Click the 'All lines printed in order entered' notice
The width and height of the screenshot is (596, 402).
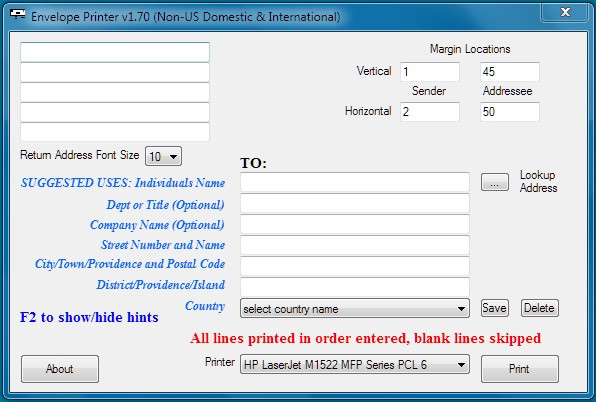click(365, 338)
